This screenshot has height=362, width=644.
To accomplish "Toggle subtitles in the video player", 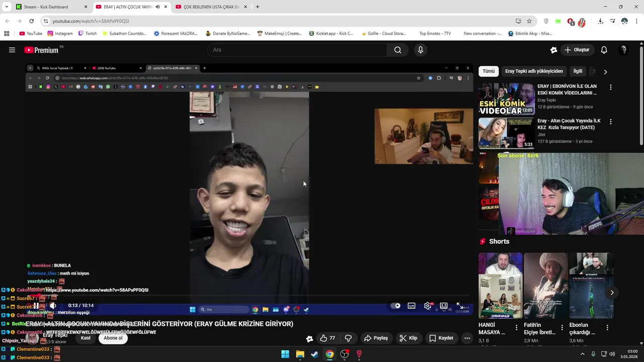I will pyautogui.click(x=412, y=306).
